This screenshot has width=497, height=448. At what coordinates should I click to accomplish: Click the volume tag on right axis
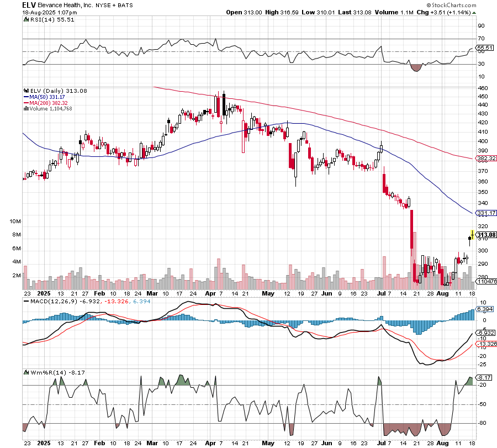point(487,282)
